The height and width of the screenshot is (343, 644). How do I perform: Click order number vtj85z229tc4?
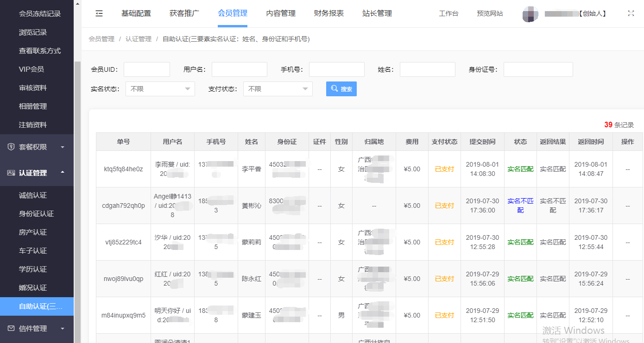click(x=123, y=242)
